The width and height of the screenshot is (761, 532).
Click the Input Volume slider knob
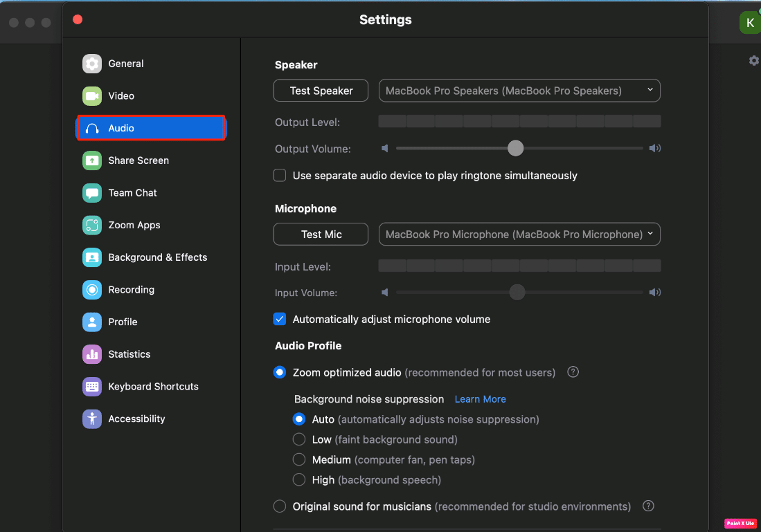(x=517, y=292)
